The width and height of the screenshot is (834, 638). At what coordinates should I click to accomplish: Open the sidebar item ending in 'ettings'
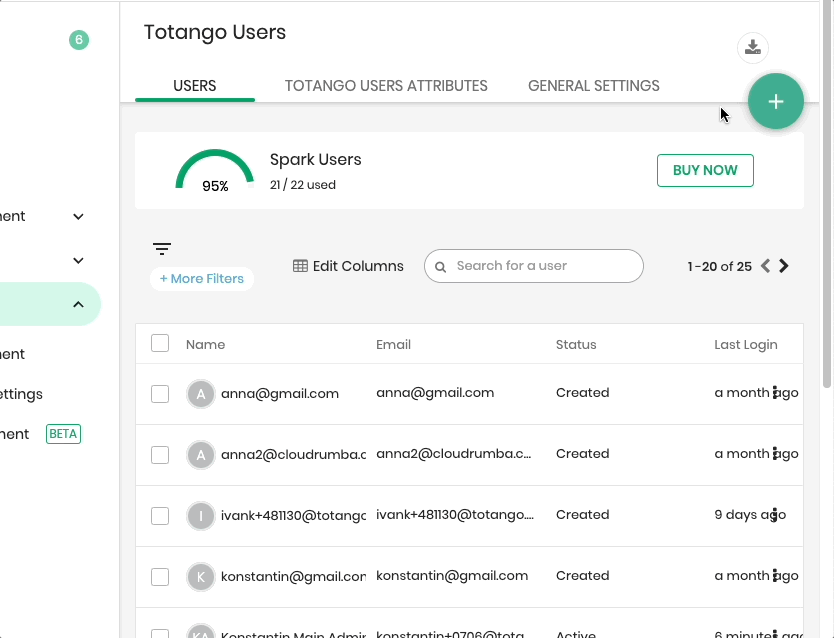21,394
